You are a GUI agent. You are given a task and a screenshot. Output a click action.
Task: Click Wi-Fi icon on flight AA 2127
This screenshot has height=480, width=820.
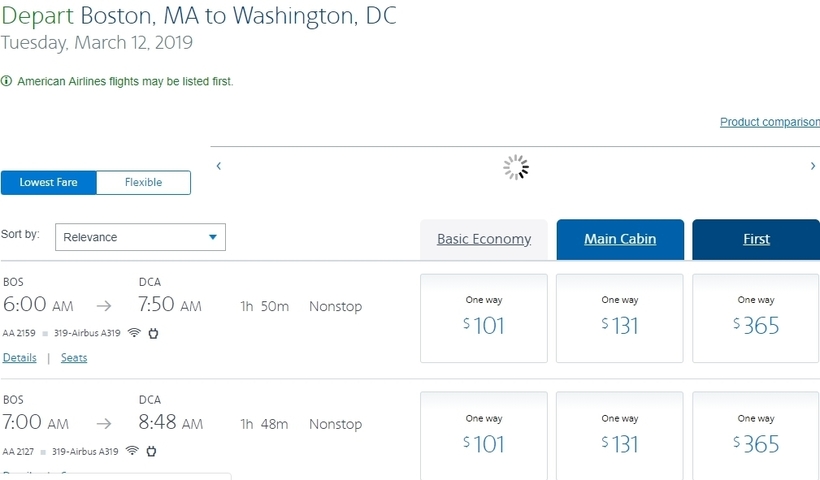tap(132, 451)
